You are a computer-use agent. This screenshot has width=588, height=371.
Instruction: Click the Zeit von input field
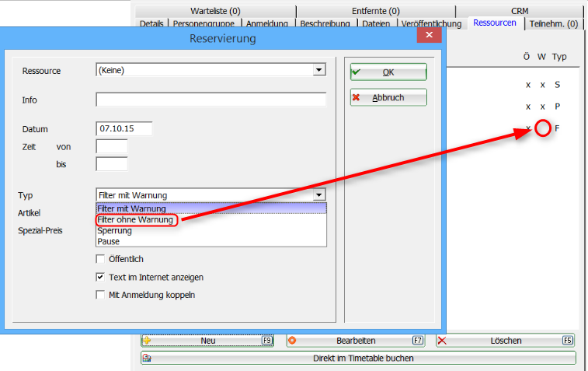[x=112, y=146]
